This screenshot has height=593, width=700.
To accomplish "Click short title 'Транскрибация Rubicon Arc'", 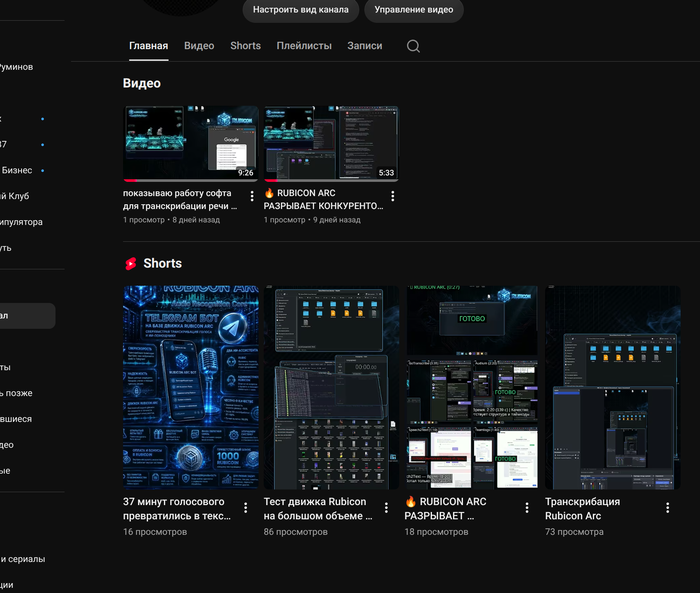I will [582, 509].
